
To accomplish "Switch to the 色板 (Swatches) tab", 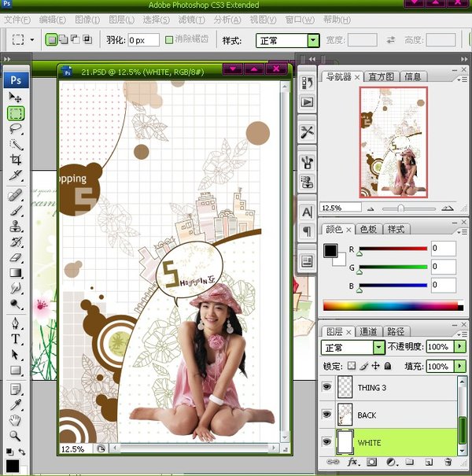I will (x=367, y=229).
